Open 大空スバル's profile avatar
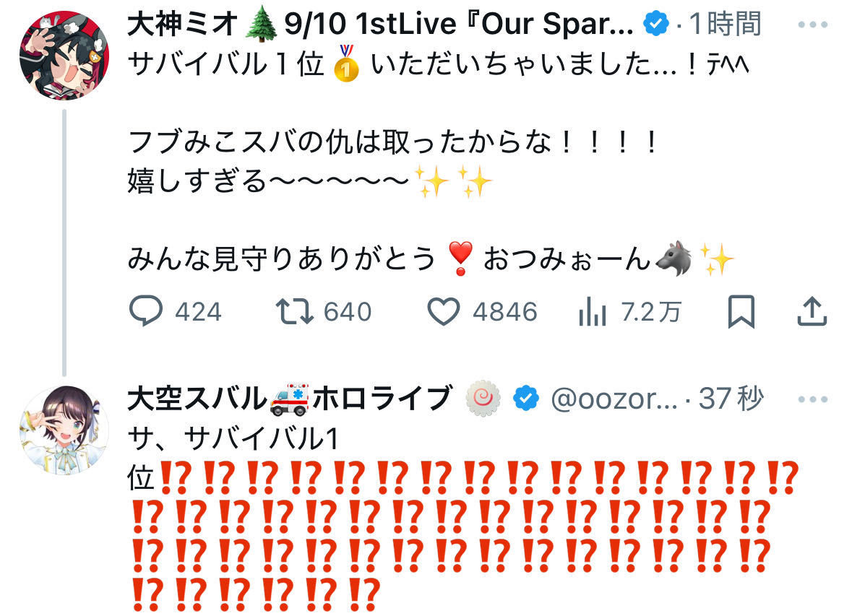Viewport: 852px width, 616px height. pos(64,430)
